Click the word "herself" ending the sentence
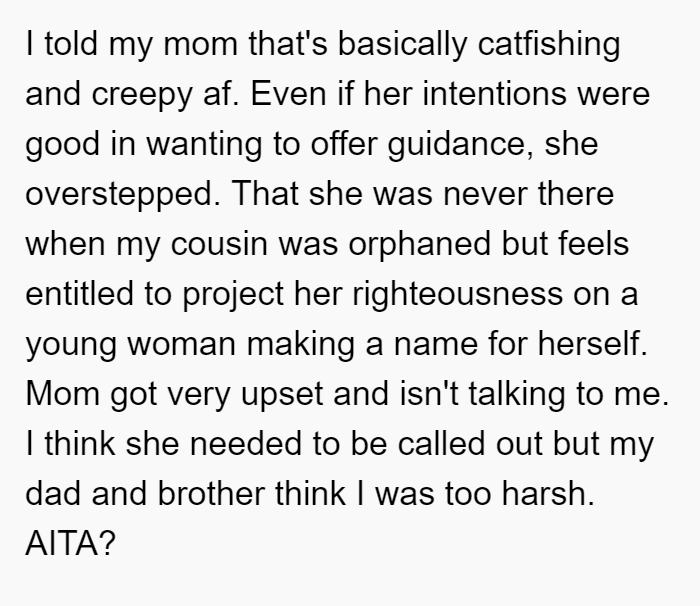This screenshot has width=700, height=606. point(592,344)
